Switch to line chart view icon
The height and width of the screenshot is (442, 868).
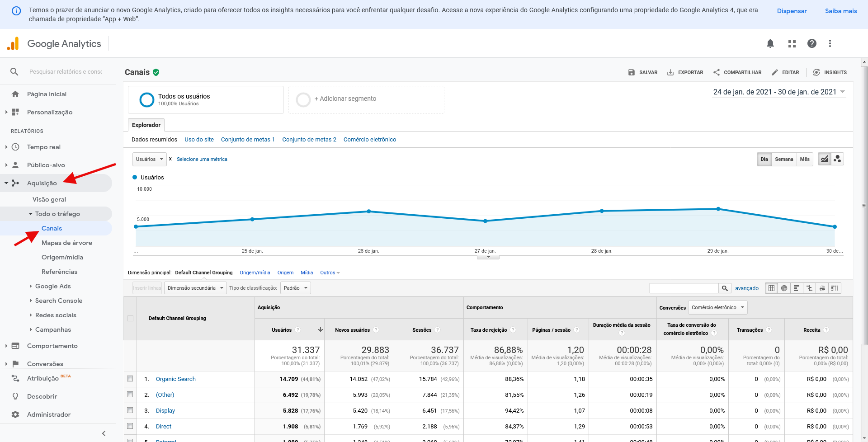825,159
